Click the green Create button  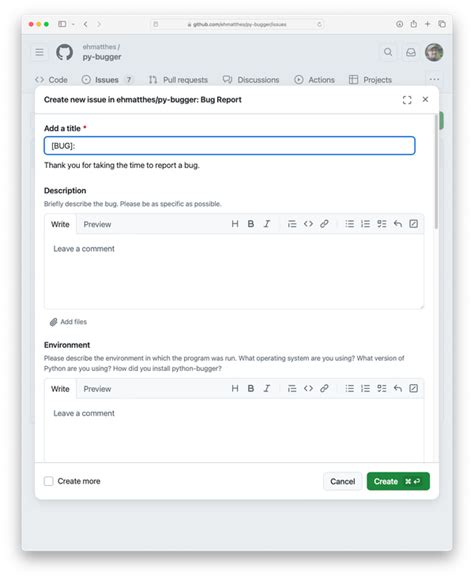point(398,482)
